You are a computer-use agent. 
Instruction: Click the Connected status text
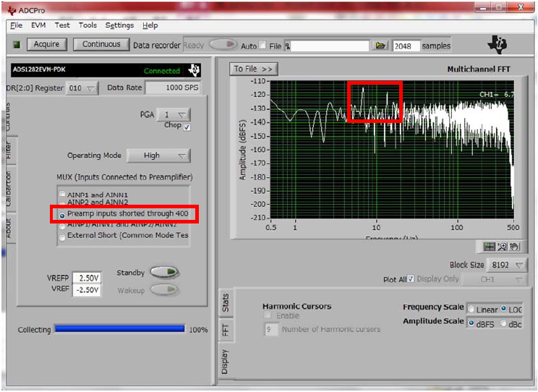(x=161, y=71)
